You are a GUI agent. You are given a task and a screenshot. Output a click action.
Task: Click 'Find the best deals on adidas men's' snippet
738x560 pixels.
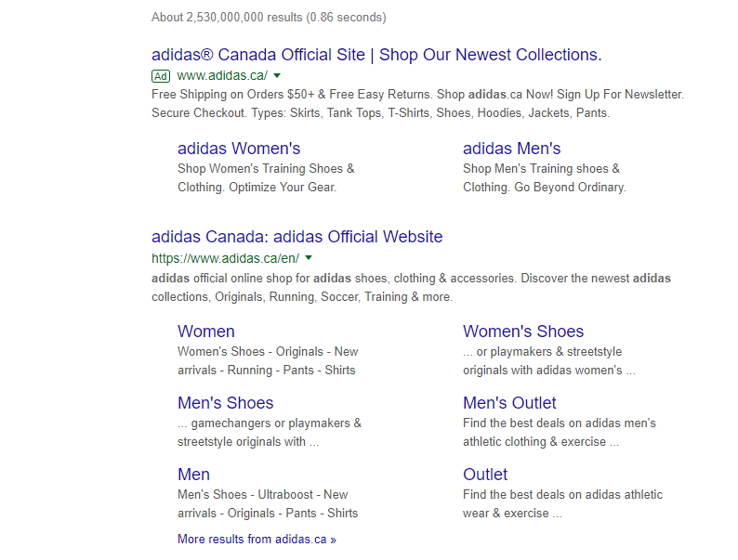coord(560,423)
